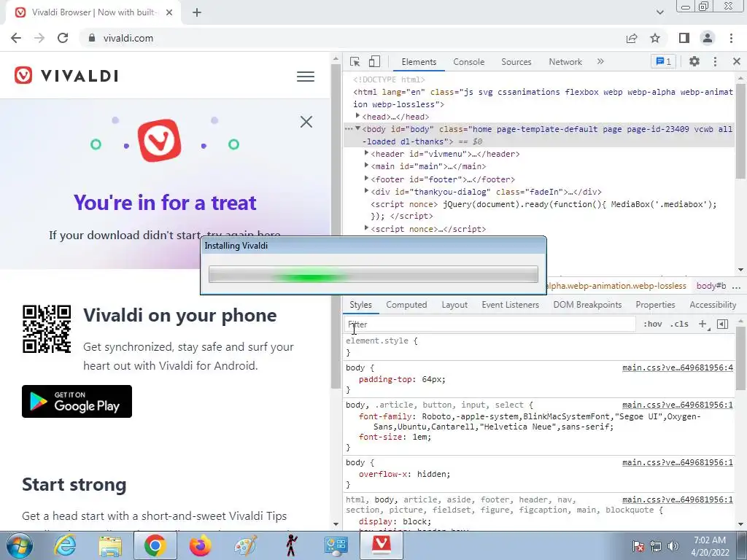Screen dimensions: 747x560
Task: Switch to the Sources tab
Action: (516, 62)
